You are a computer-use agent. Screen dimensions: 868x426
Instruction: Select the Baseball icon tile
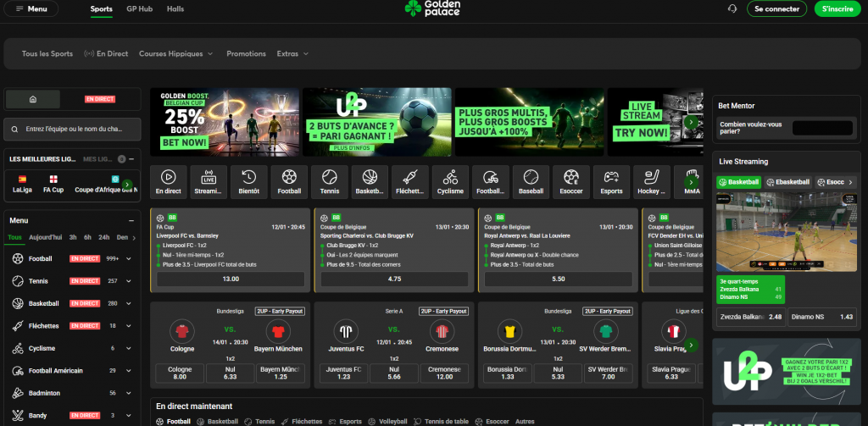point(531,181)
